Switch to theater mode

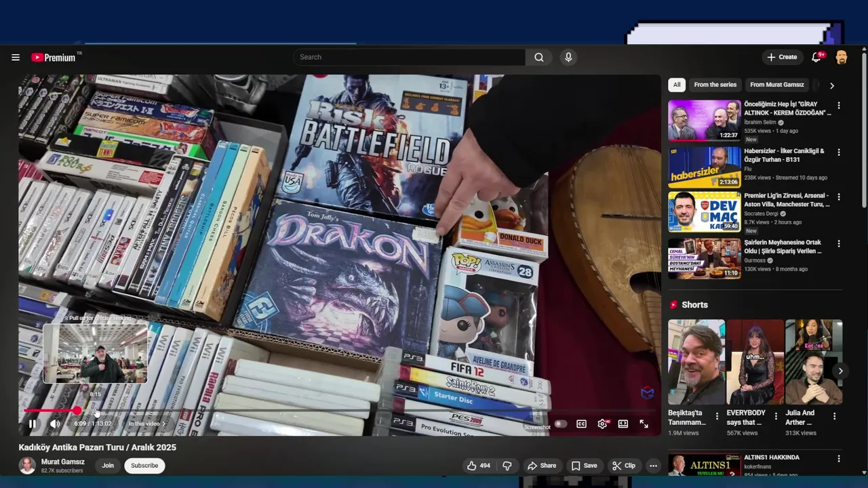click(x=623, y=424)
